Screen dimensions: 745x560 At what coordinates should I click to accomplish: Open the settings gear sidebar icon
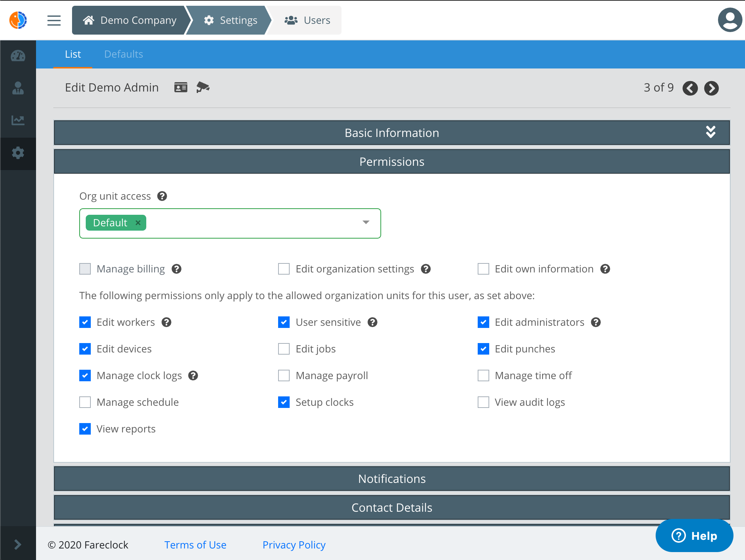coord(18,153)
